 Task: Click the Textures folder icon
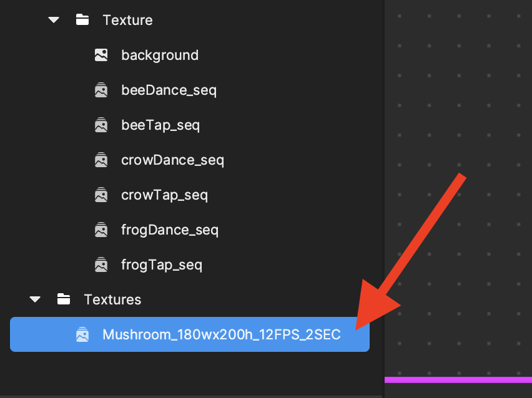pyautogui.click(x=63, y=299)
